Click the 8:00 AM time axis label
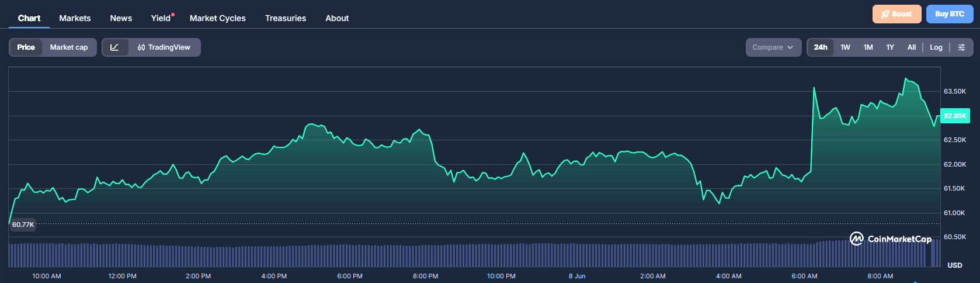980x283 pixels. (x=880, y=276)
